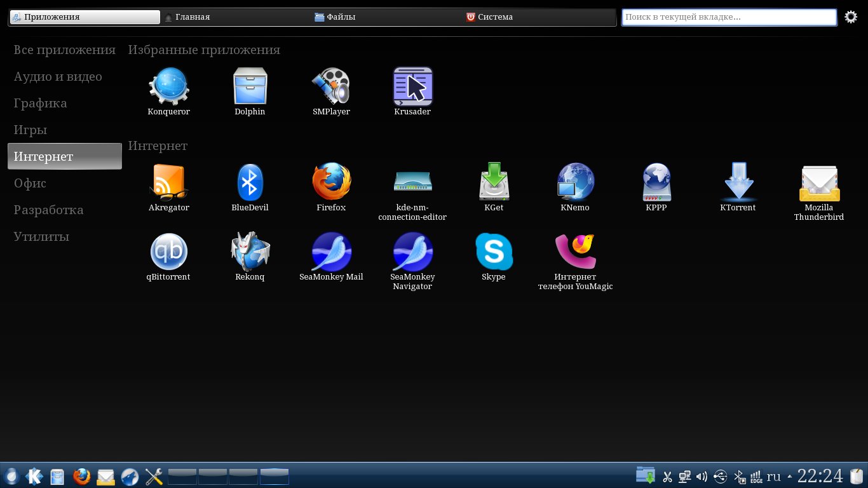
Task: Choose the Утилиты category
Action: pos(42,237)
